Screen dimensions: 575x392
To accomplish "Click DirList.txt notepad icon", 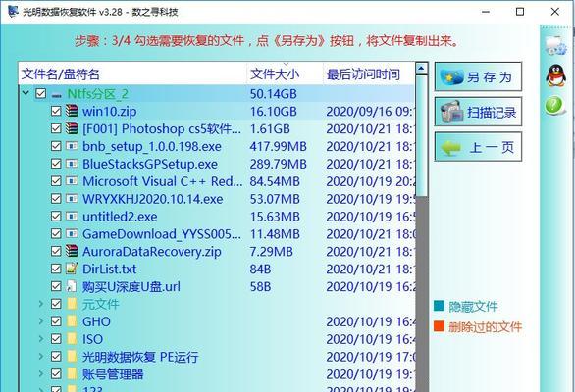I will pyautogui.click(x=72, y=269).
